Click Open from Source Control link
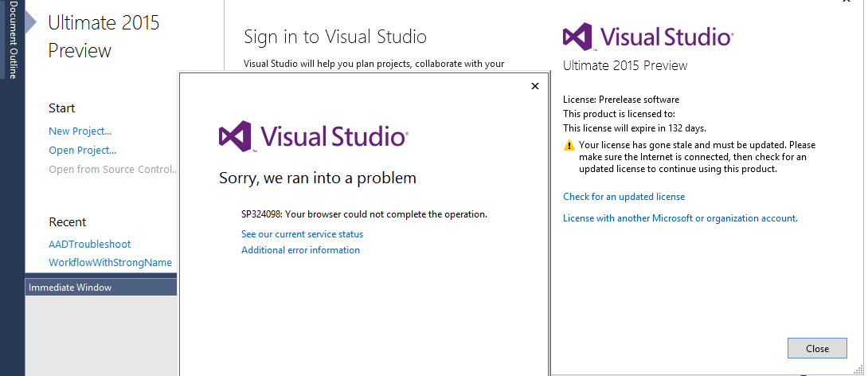 coord(112,170)
